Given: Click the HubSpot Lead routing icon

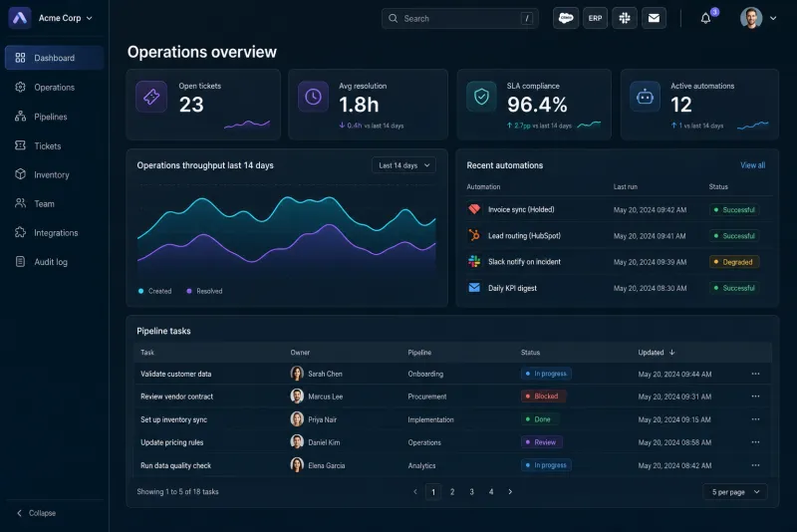Looking at the screenshot, I should tap(474, 235).
